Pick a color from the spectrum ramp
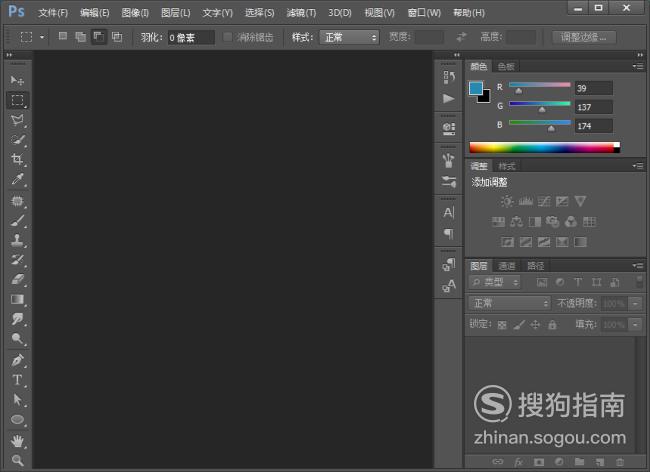The height and width of the screenshot is (472, 650). pyautogui.click(x=544, y=148)
